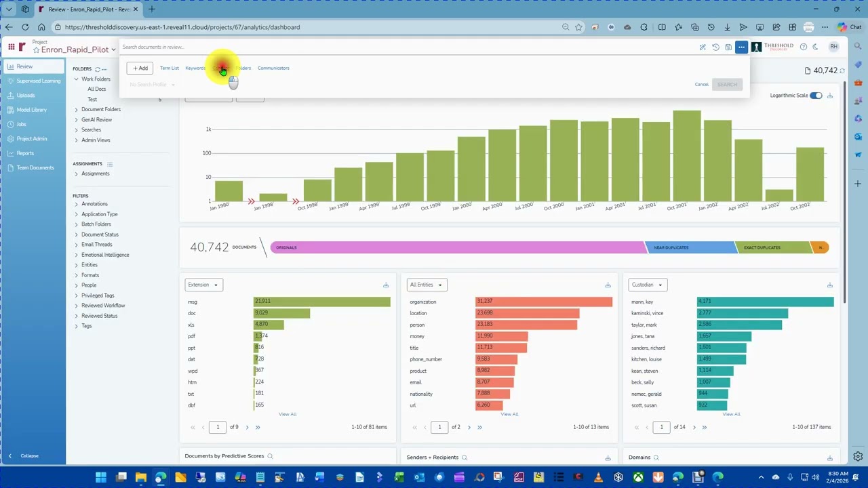The image size is (868, 488).
Task: Expand the GenAI Review node
Action: coord(77,119)
